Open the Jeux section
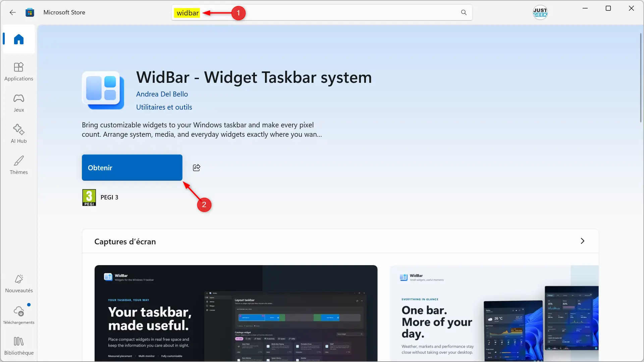644x362 pixels. click(19, 103)
